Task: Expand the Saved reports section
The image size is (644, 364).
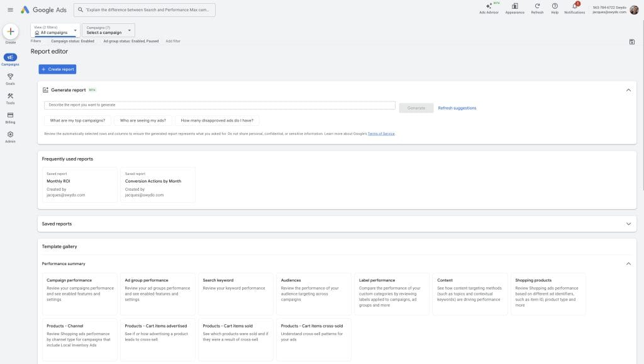Action: coord(628,224)
